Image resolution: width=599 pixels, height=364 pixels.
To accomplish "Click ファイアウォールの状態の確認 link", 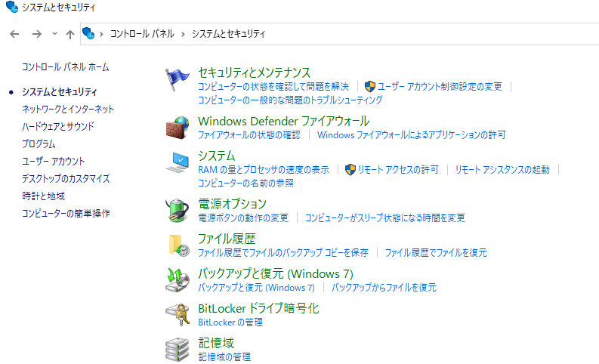I will (249, 135).
